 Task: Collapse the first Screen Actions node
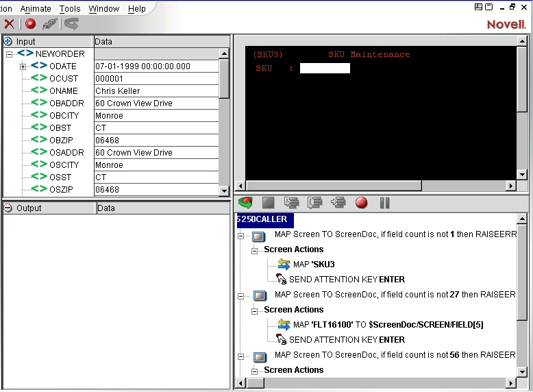click(x=254, y=251)
